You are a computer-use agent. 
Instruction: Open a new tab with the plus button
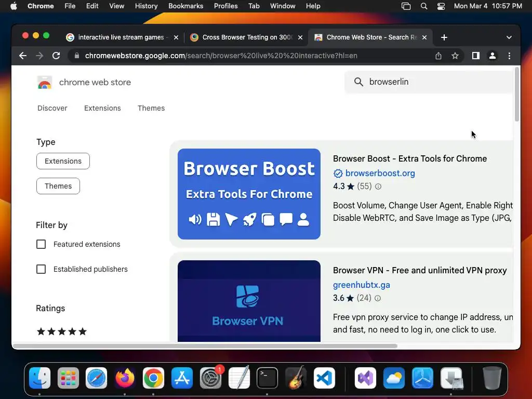coord(444,37)
